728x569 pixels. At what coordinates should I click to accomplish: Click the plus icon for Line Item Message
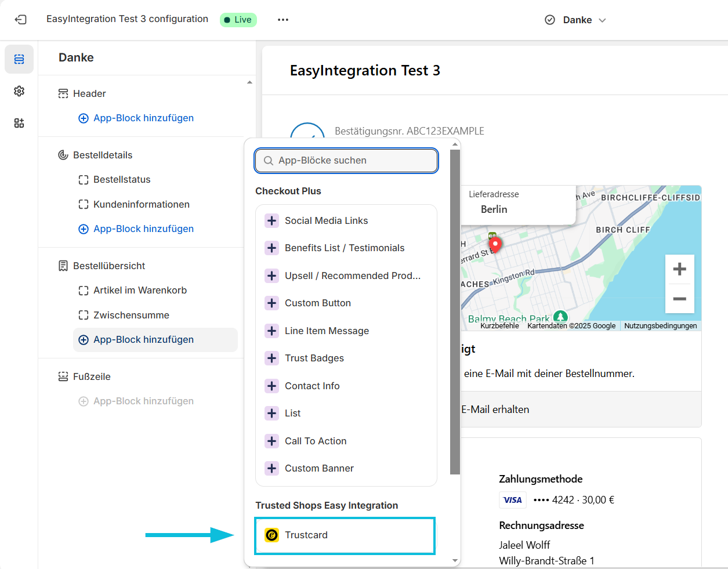click(271, 331)
